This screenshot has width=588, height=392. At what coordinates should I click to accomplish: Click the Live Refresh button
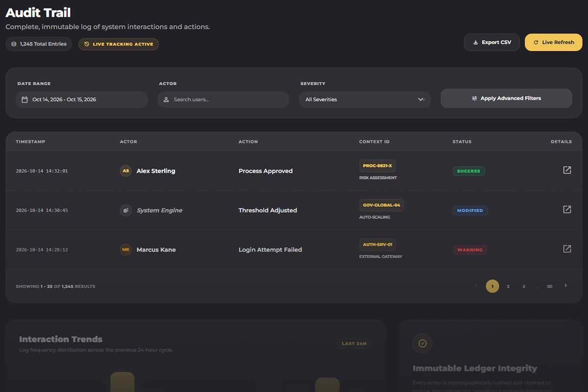(x=554, y=42)
